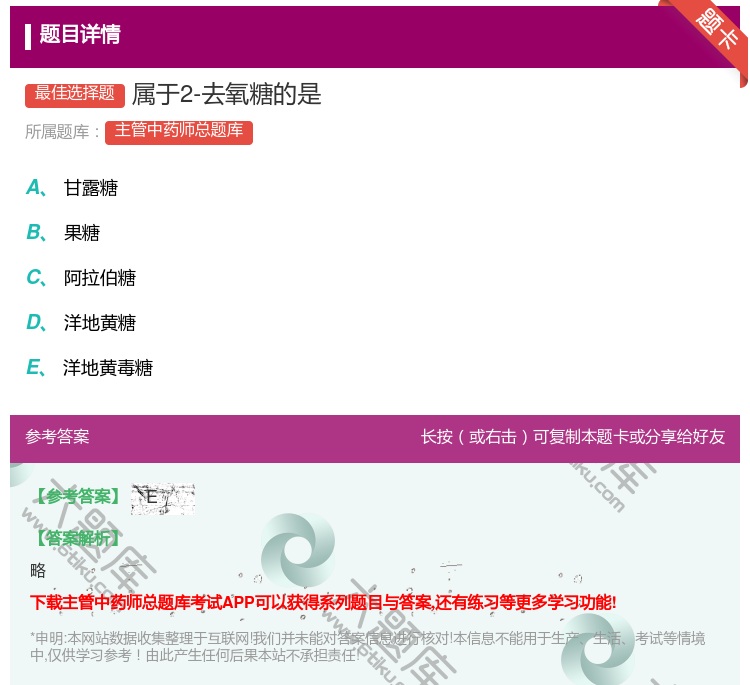Click the 题目详情 header title
Viewport: 750px width, 685px height.
[80, 35]
